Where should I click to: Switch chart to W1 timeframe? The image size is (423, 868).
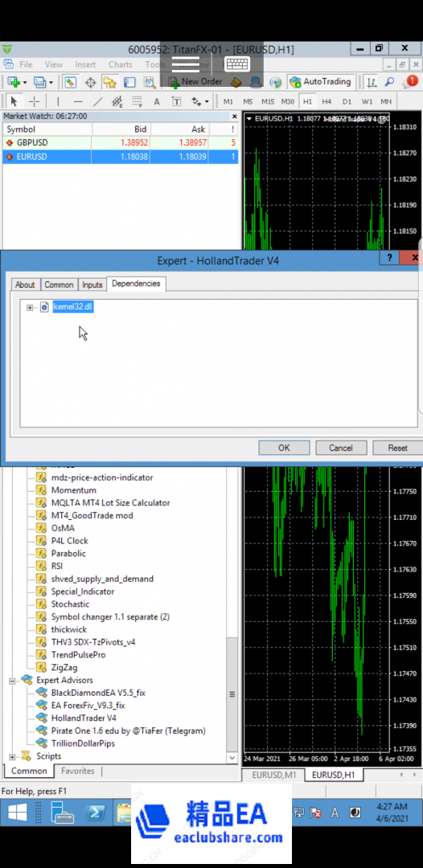point(367,102)
